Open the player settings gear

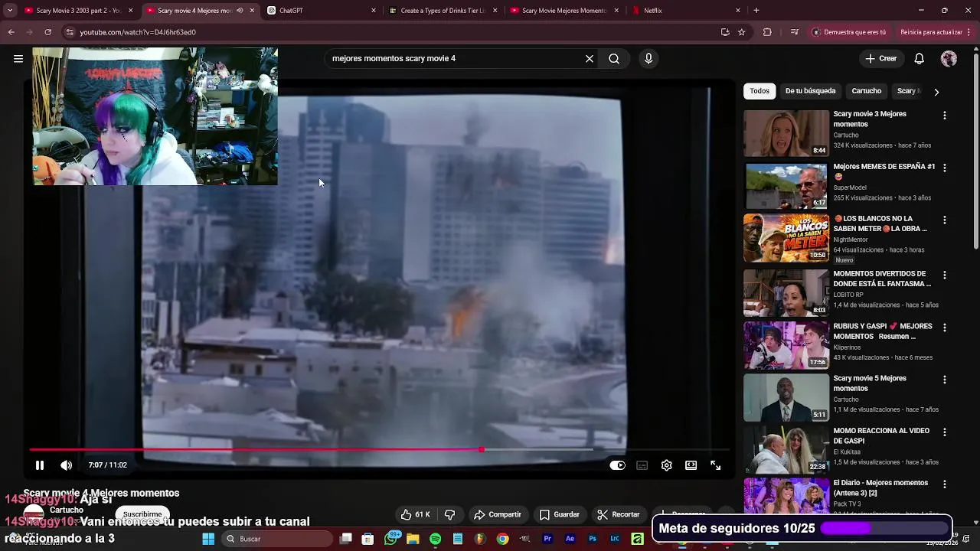coord(666,465)
